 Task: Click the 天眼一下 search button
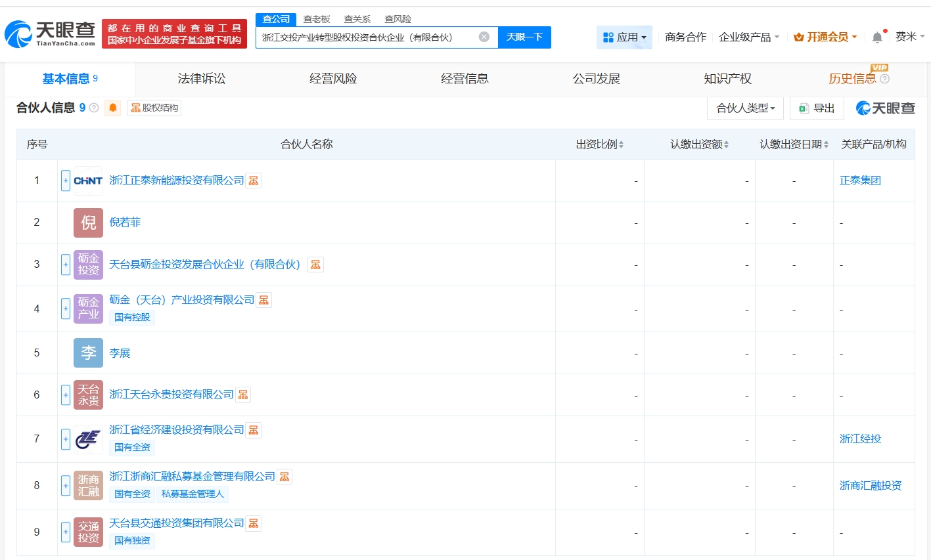(524, 37)
